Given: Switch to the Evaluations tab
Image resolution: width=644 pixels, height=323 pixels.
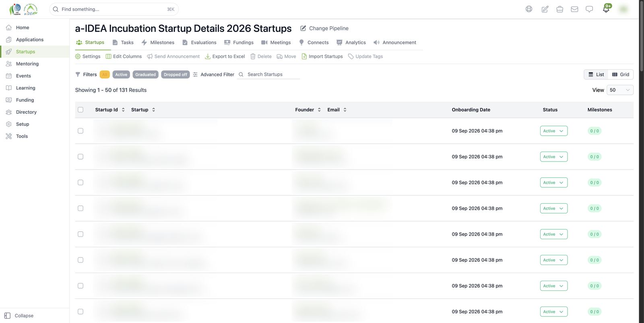Looking at the screenshot, I should coord(199,42).
